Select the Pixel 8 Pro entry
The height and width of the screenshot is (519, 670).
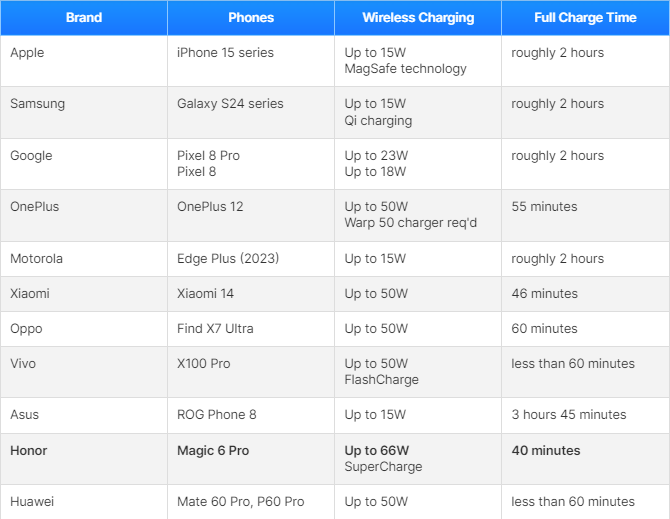(x=208, y=156)
